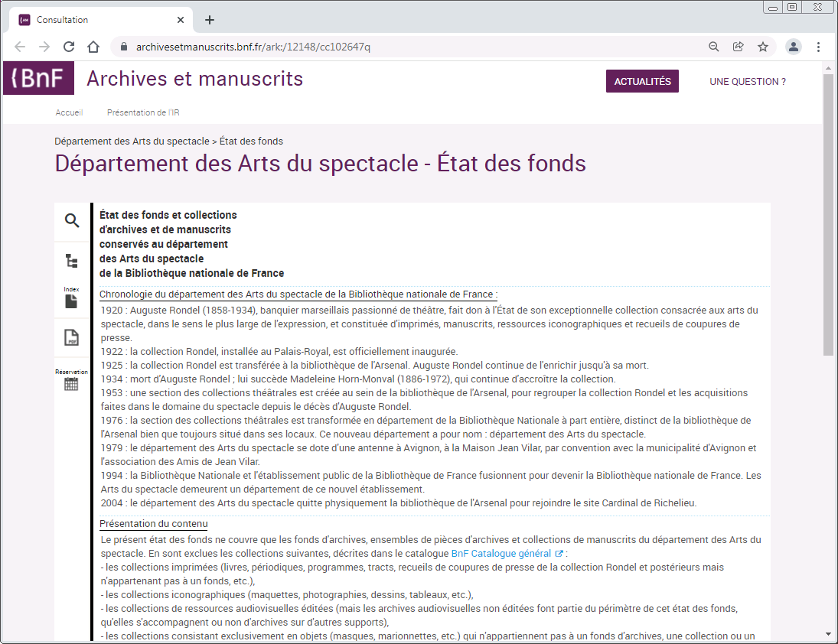Close the Consultation tab
The width and height of the screenshot is (838, 644).
[x=181, y=20]
